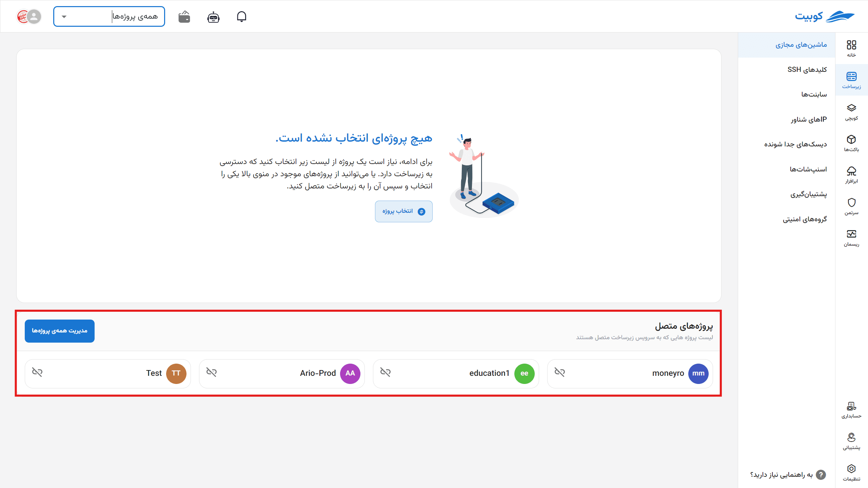Viewport: 868px width, 488px height.
Task: Open دیسک‌های جدا شونده menu item
Action: pos(787,144)
